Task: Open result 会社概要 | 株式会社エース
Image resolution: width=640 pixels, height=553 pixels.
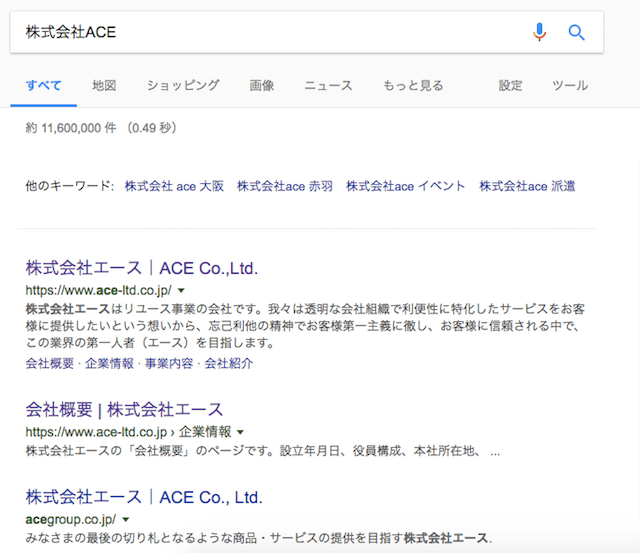Action: (x=124, y=410)
